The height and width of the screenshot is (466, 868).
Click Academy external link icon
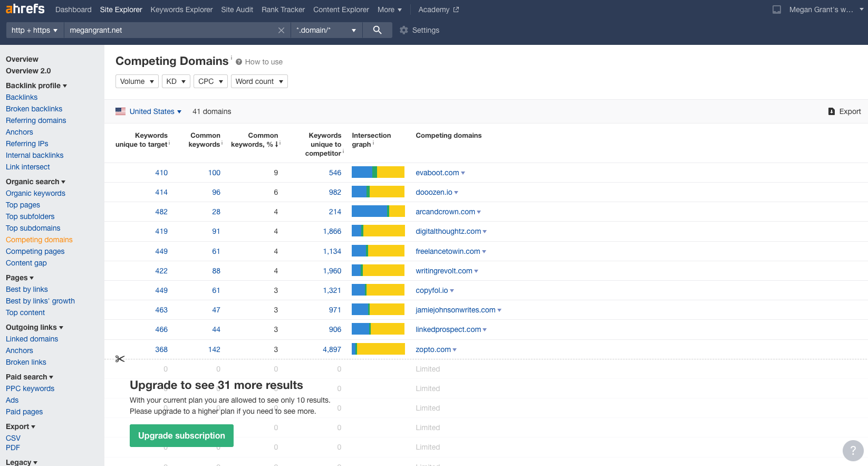coord(456,9)
